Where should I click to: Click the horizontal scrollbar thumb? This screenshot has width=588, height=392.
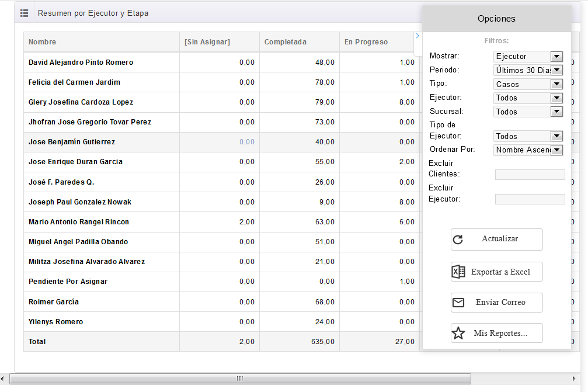pyautogui.click(x=239, y=379)
